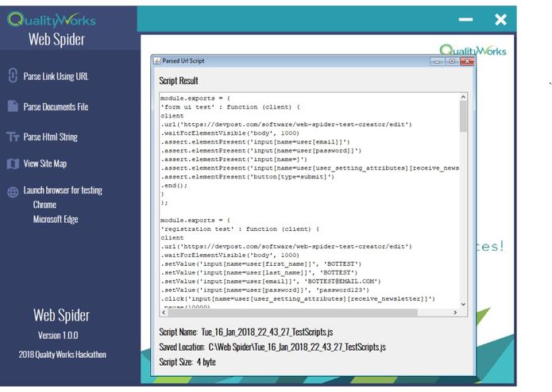The image size is (552, 392).
Task: Close the Web Spider main window
Action: 500,19
